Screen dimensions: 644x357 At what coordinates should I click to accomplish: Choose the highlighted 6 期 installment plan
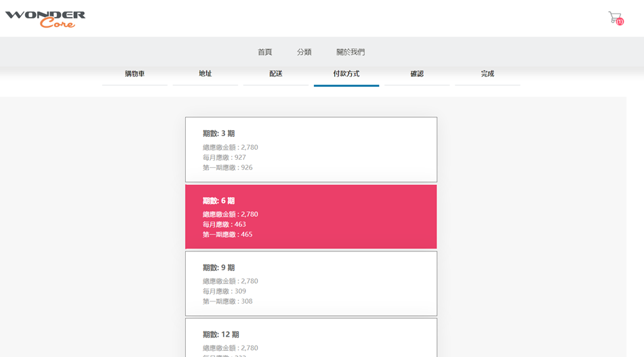(x=311, y=217)
